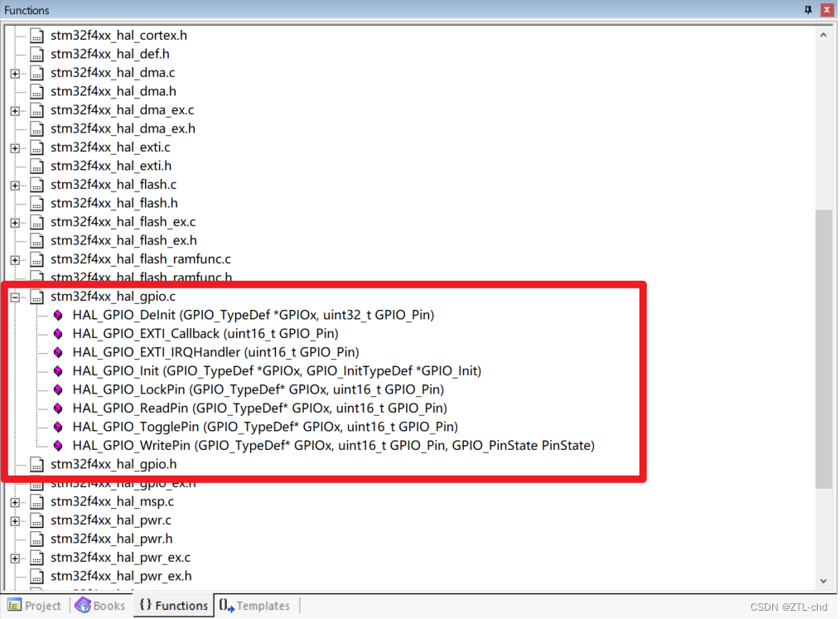Viewport: 840px width, 619px height.
Task: Click the stm32f4xx_hal_cortex.h file icon
Action: 36,36
